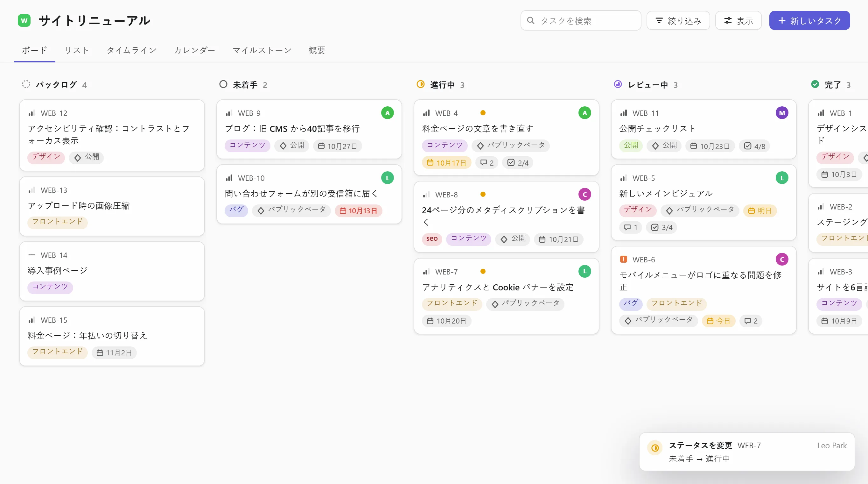Click the レビュー中 purple status icon
This screenshot has width=868, height=484.
(x=618, y=84)
